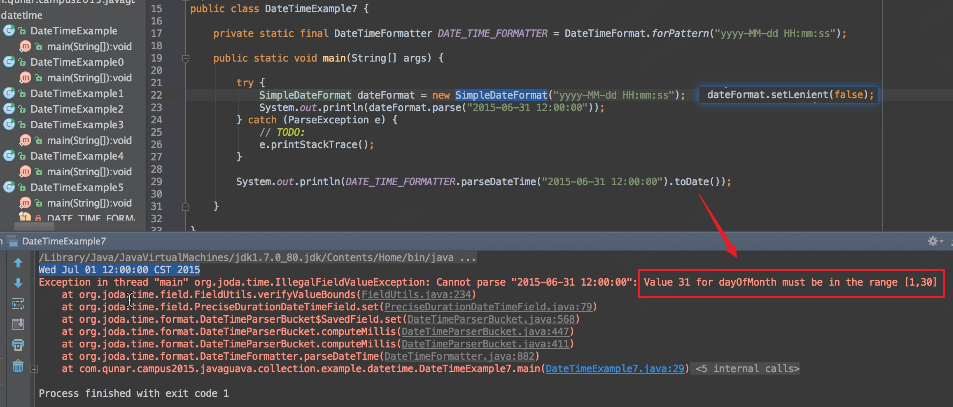Clear console with the trash icon
The width and height of the screenshot is (953, 407).
click(x=18, y=366)
